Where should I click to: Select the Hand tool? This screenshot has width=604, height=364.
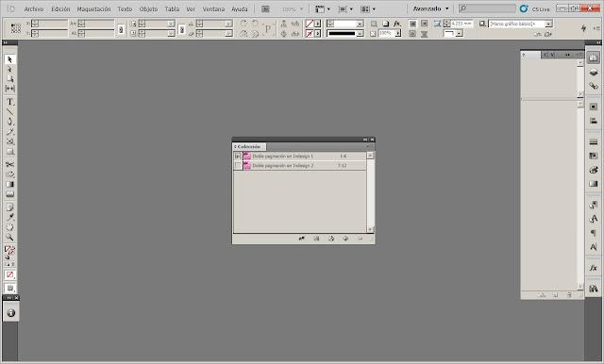[x=10, y=227]
